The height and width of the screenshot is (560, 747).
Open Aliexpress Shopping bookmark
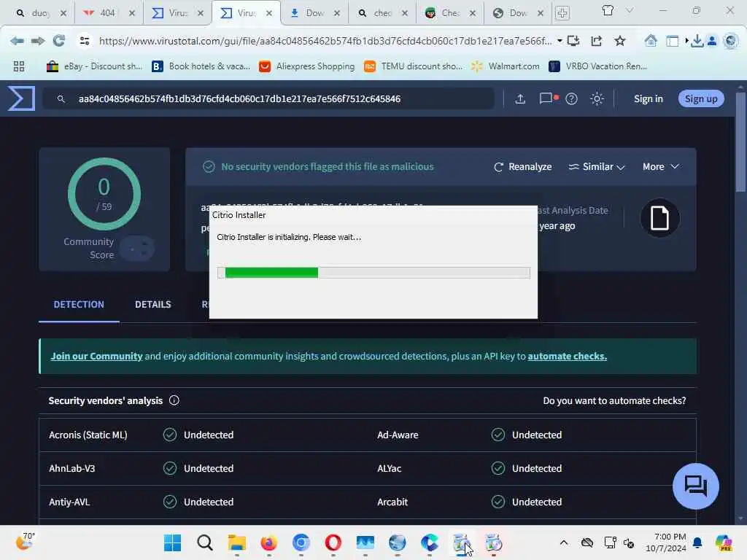pyautogui.click(x=307, y=66)
